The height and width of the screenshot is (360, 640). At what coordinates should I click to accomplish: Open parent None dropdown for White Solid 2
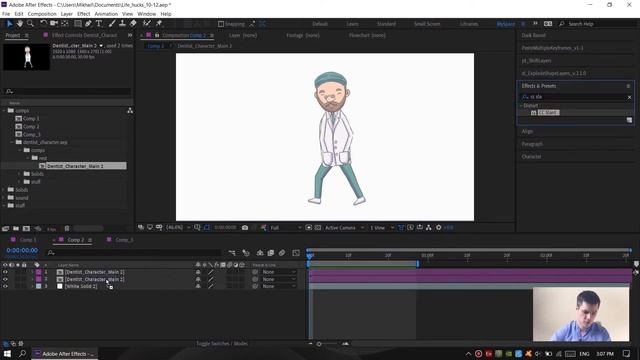click(278, 286)
